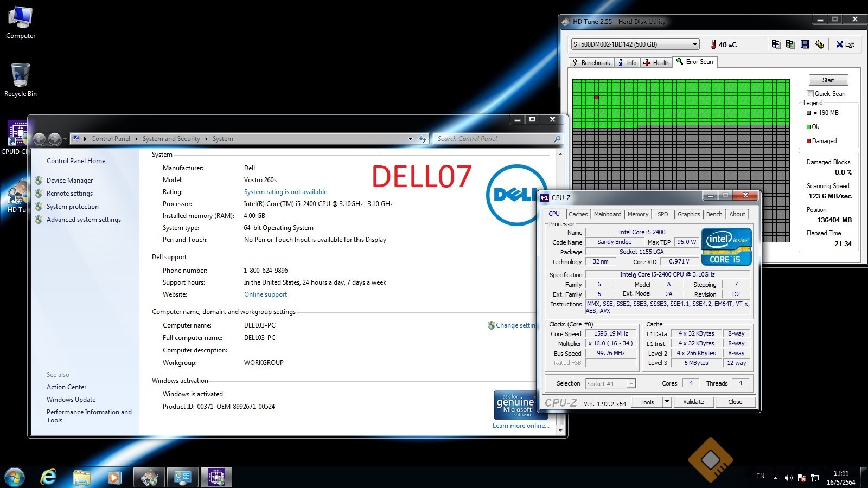Open the Socket #1 selection dropdown
Screen dimensions: 868x488
click(x=630, y=384)
